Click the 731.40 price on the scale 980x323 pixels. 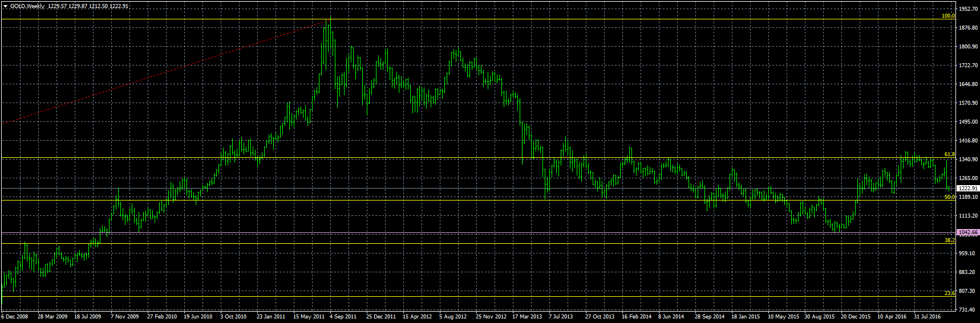point(967,310)
